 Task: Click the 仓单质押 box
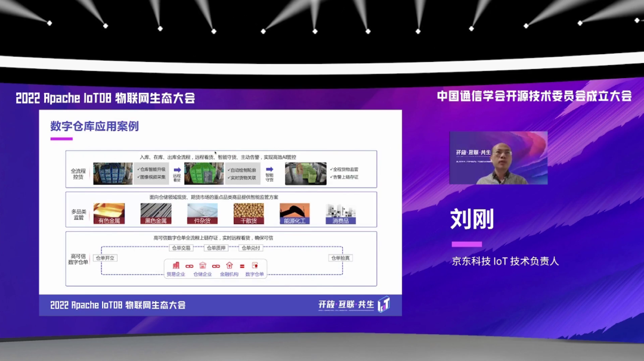[216, 248]
